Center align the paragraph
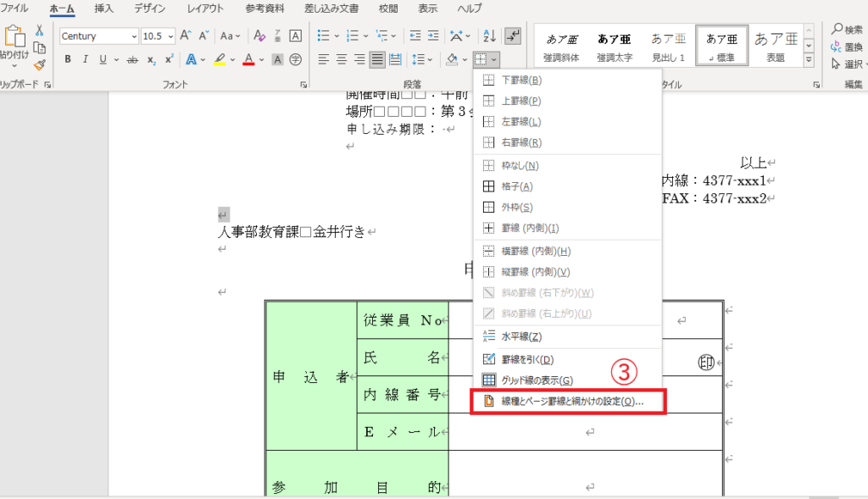The image size is (868, 499). (342, 60)
